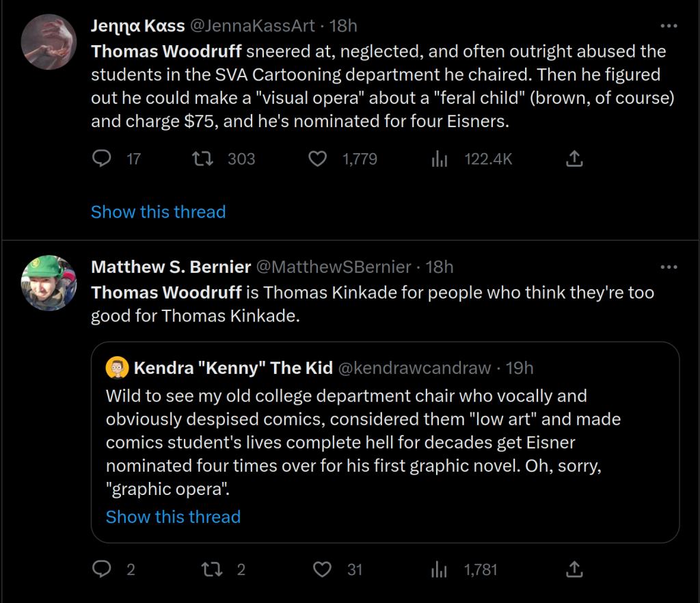
Task: Open more options for Jenna Kass's tweet
Action: (668, 26)
